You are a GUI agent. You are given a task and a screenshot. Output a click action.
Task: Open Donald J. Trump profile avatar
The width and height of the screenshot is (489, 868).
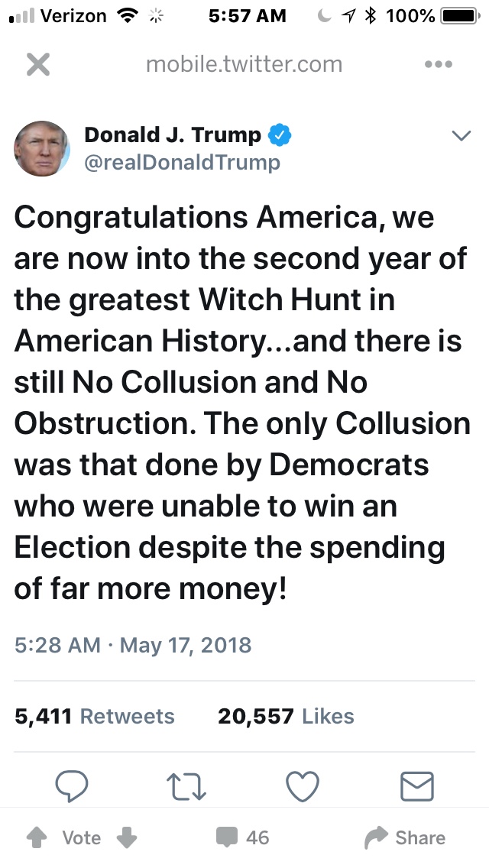(x=42, y=148)
